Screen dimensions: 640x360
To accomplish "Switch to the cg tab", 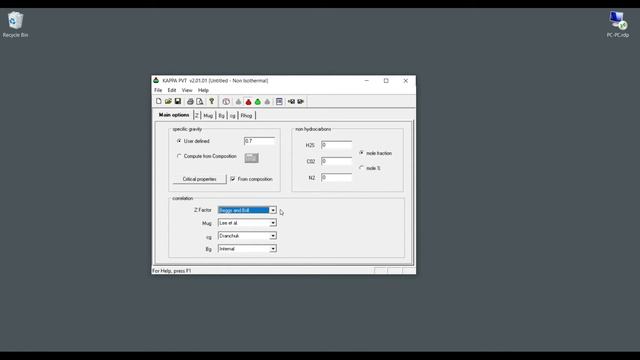I will pos(233,116).
